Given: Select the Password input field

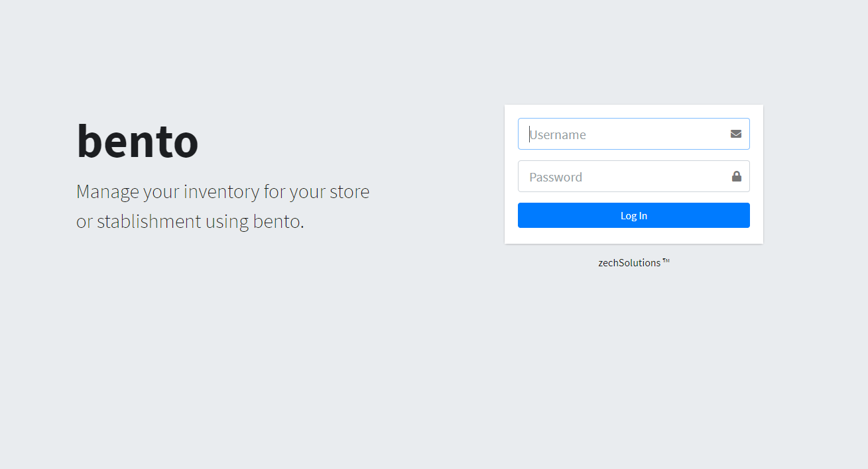Looking at the screenshot, I should tap(633, 176).
